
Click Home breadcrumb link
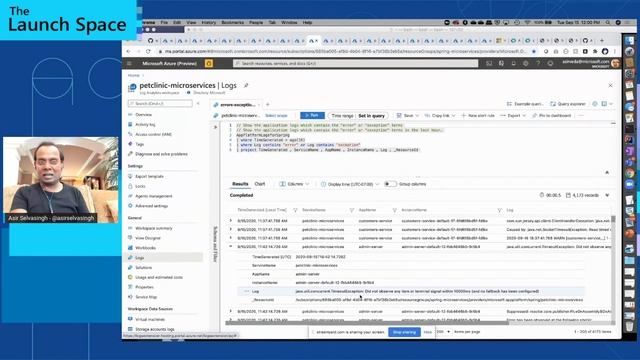pyautogui.click(x=133, y=76)
